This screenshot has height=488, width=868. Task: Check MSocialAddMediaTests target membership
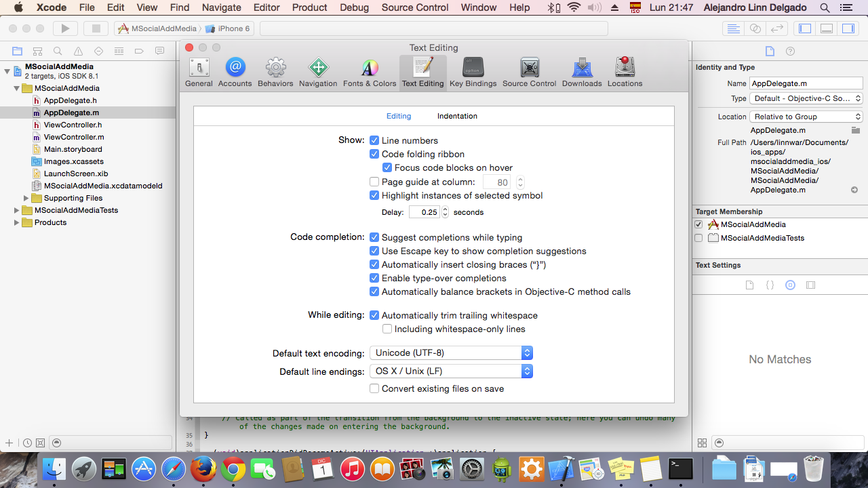698,238
